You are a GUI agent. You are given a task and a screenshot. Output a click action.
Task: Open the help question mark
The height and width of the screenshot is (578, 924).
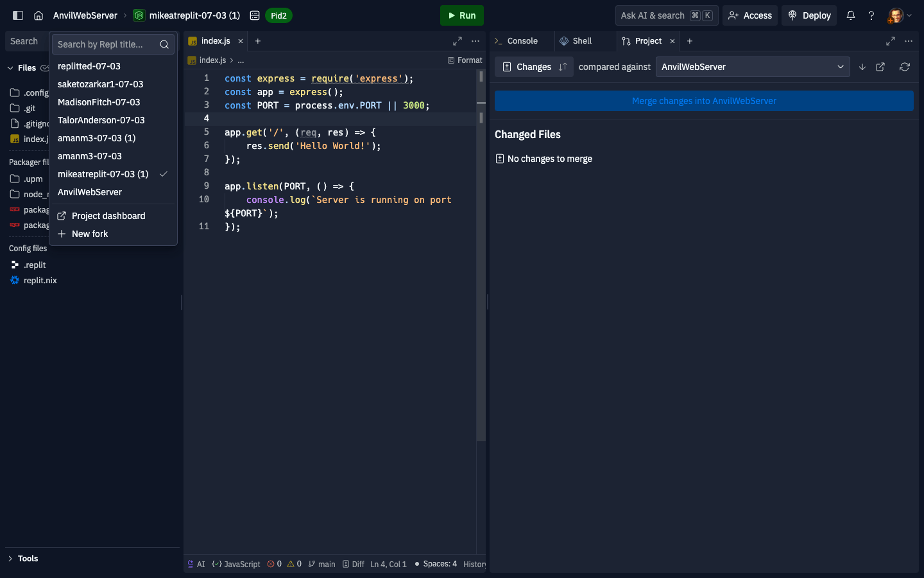click(871, 15)
